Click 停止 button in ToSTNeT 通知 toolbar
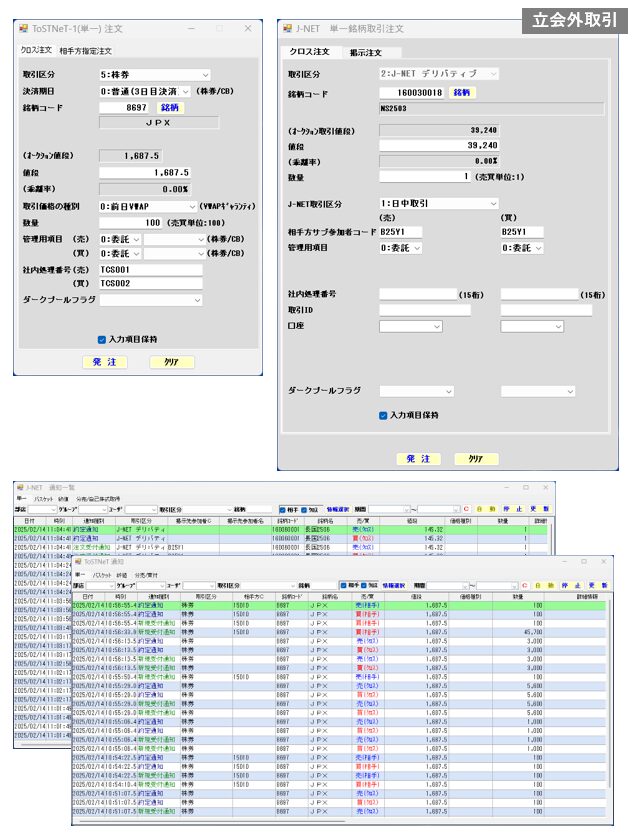This screenshot has height=833, width=639. [x=571, y=585]
